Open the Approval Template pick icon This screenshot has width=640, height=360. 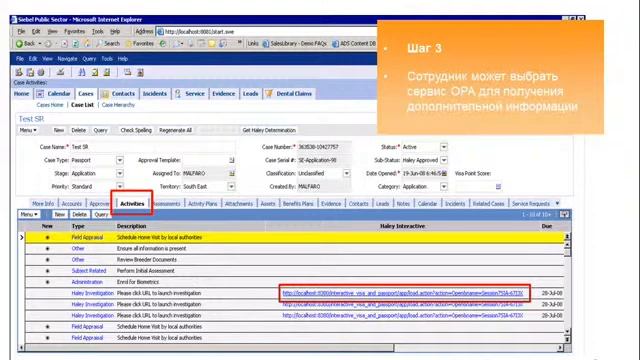pyautogui.click(x=232, y=160)
